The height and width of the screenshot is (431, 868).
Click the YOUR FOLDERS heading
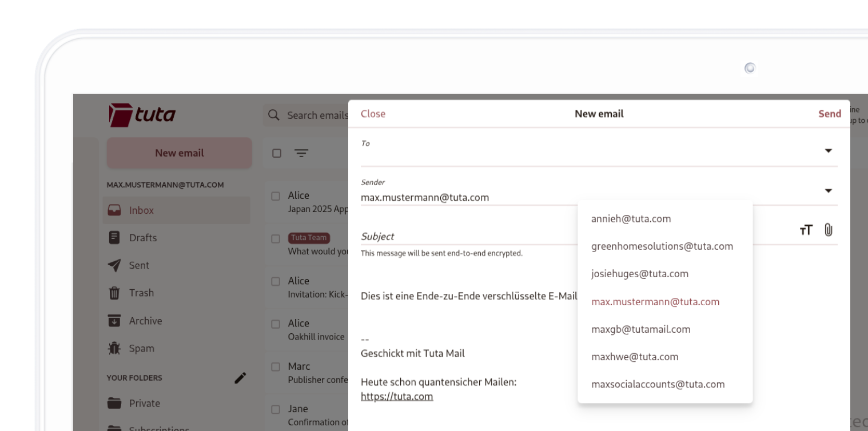pyautogui.click(x=134, y=378)
